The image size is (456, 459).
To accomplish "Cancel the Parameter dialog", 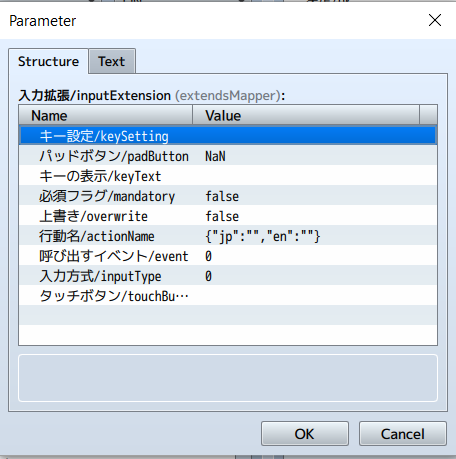I will [402, 434].
